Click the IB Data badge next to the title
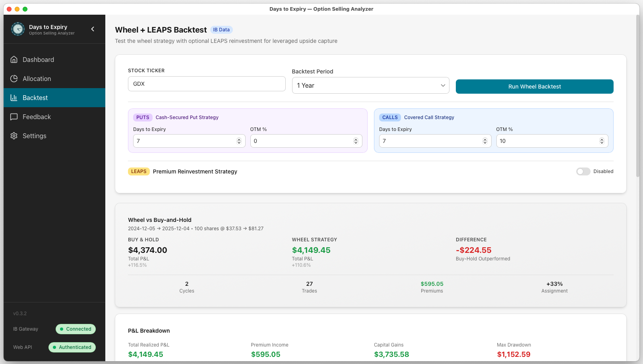Viewport: 643px width, 364px height. [221, 29]
